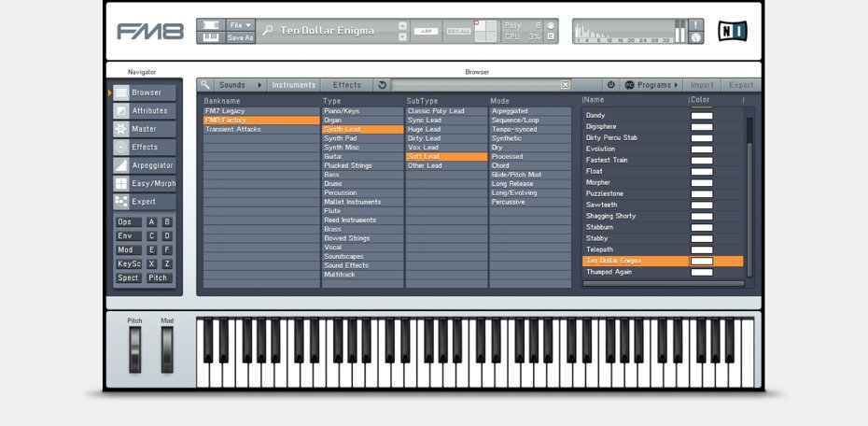Click the Save As button

[x=241, y=38]
